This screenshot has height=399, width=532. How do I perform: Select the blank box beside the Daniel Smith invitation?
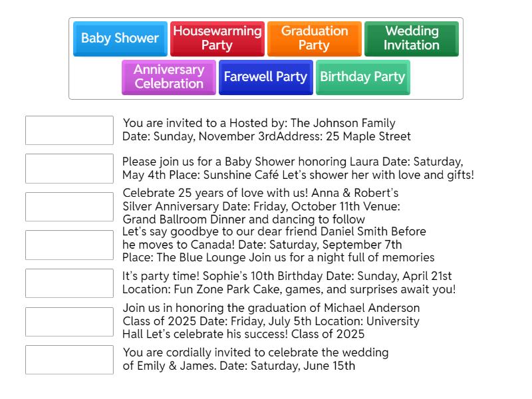pyautogui.click(x=69, y=245)
